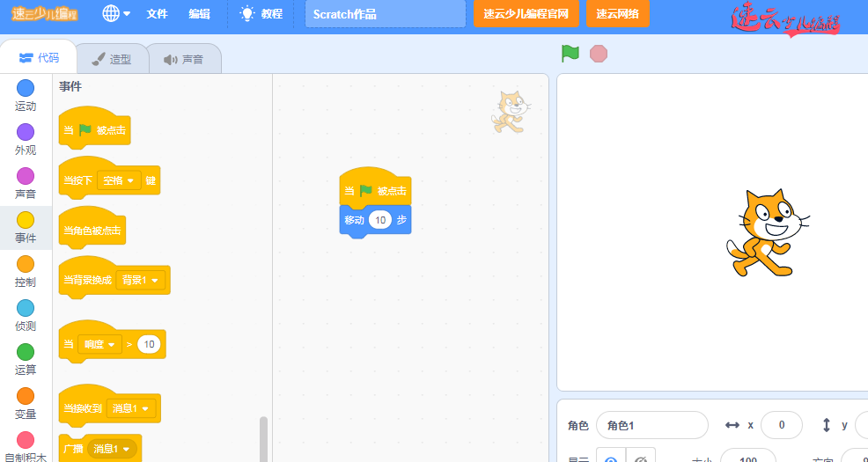Click the palette 当绿旗被点击 block

pos(95,128)
